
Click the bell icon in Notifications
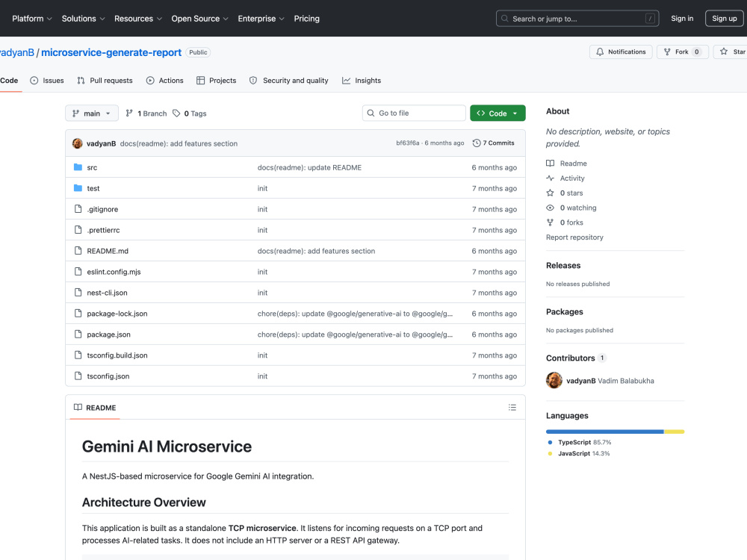pyautogui.click(x=601, y=52)
